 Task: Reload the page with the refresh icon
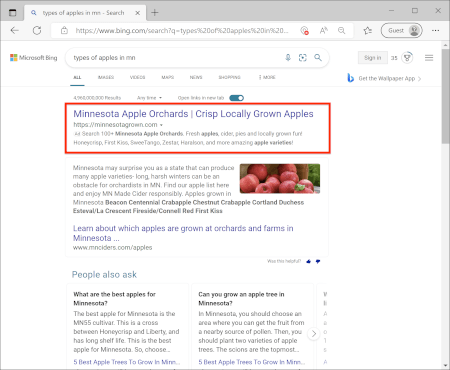tap(37, 31)
